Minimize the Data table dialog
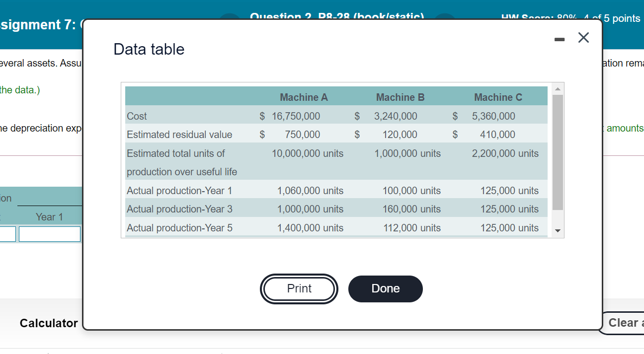Viewport: 644px width, 354px height. pyautogui.click(x=559, y=39)
